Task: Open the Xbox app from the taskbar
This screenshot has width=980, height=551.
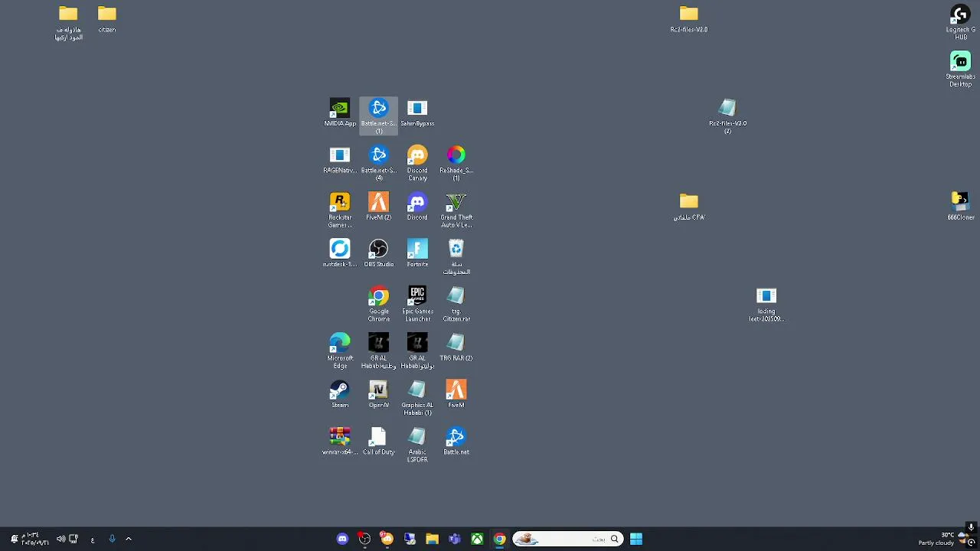Action: coord(477,539)
